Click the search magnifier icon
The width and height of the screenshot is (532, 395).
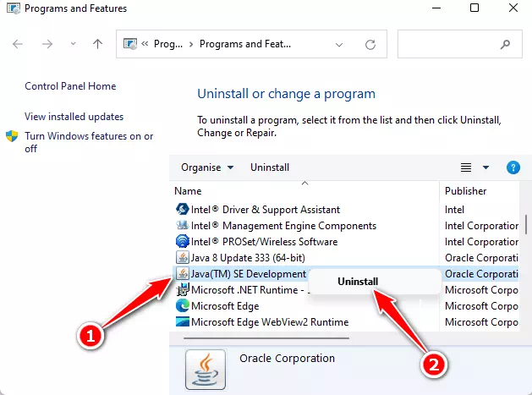[x=505, y=44]
